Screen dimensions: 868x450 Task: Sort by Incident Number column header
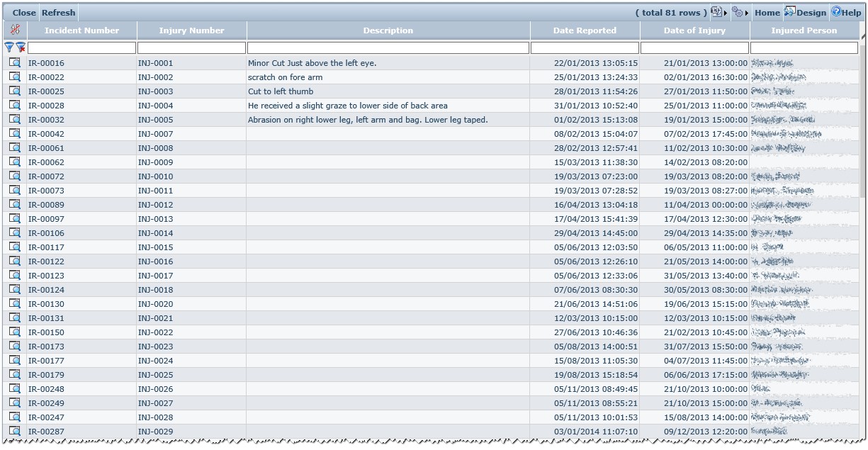point(81,30)
